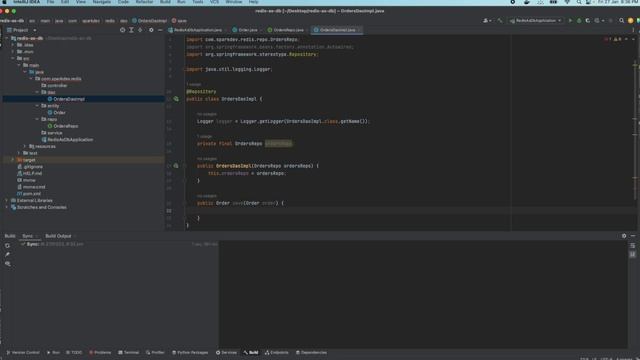This screenshot has width=640, height=360.
Task: Collapse the dao package node
Action: pos(37,92)
